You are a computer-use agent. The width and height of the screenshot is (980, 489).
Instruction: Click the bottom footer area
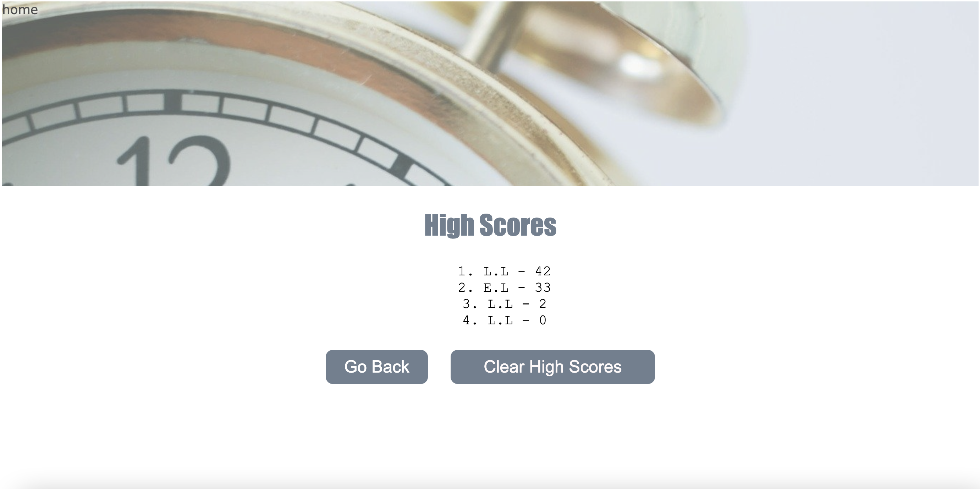pyautogui.click(x=491, y=482)
